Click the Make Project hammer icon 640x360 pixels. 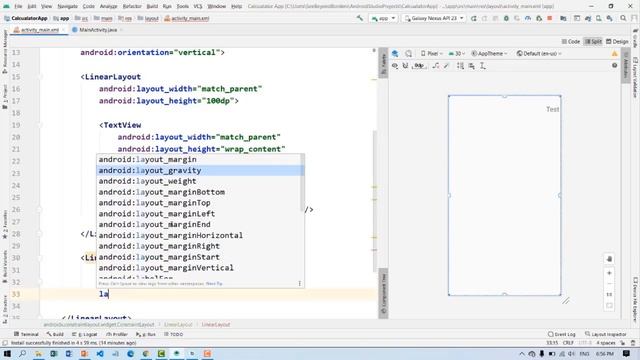click(x=360, y=18)
